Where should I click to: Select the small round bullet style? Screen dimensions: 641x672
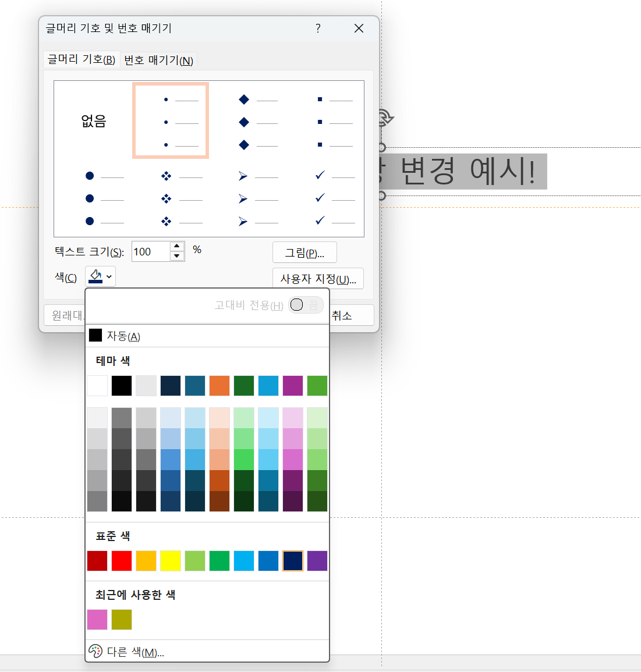point(171,121)
